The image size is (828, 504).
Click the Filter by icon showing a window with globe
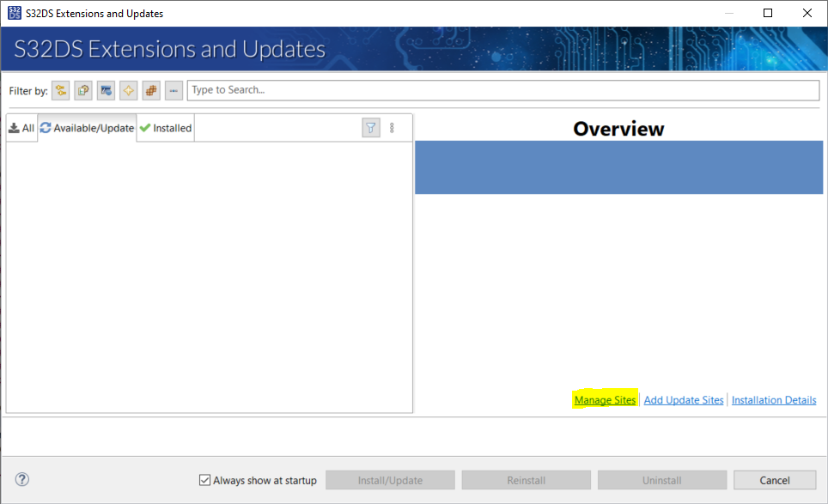pos(107,91)
